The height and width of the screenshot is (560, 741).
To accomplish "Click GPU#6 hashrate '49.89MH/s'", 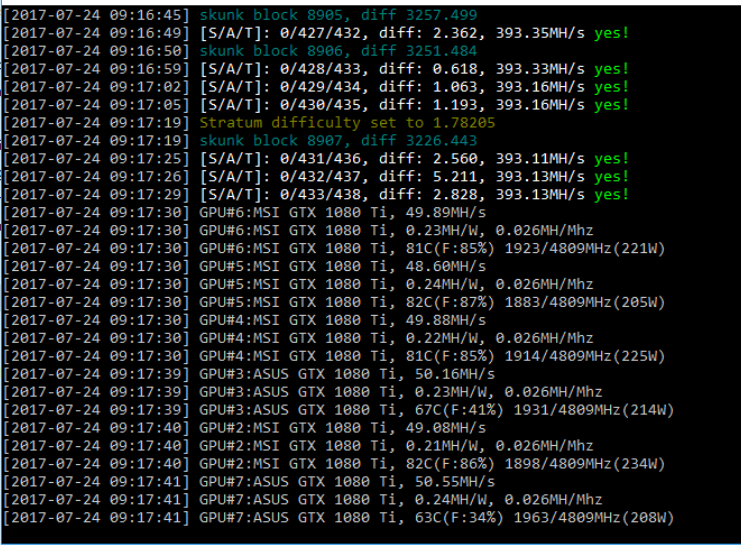I will (x=445, y=213).
